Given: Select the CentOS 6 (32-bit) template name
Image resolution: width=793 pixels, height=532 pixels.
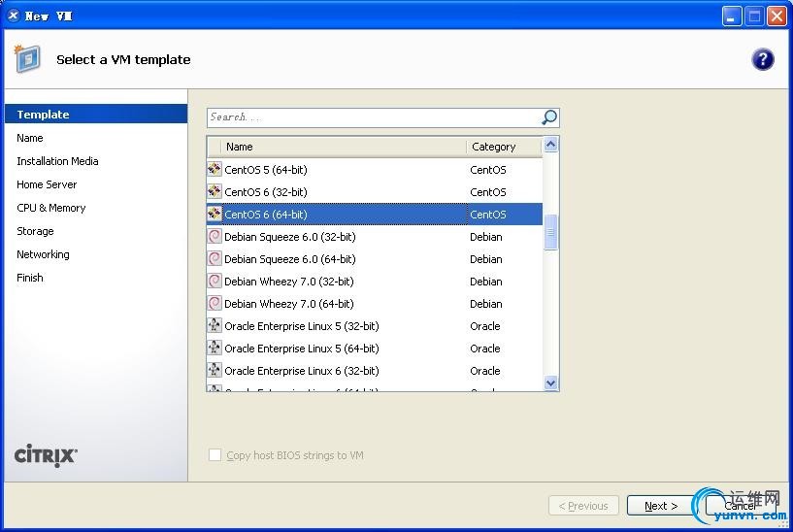Looking at the screenshot, I should coord(266,191).
